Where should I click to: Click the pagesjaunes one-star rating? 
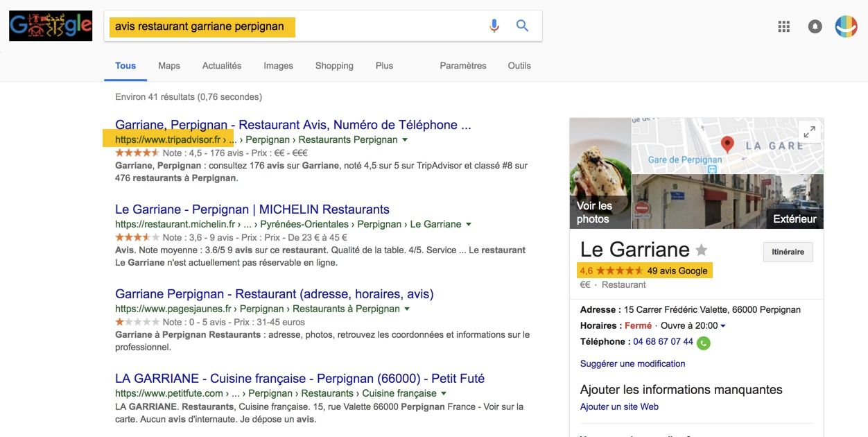click(x=137, y=322)
